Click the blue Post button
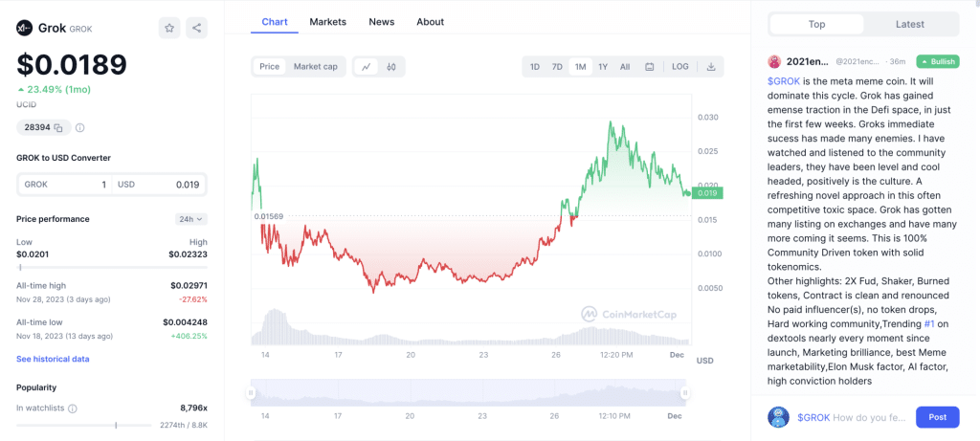980x441 pixels. coord(937,417)
